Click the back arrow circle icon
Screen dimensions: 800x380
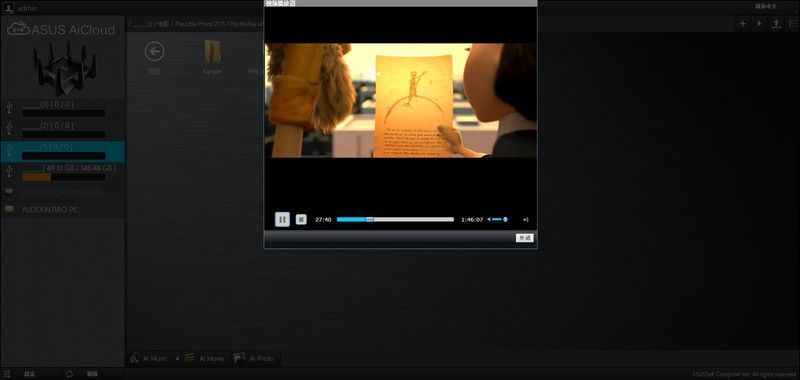tap(154, 52)
